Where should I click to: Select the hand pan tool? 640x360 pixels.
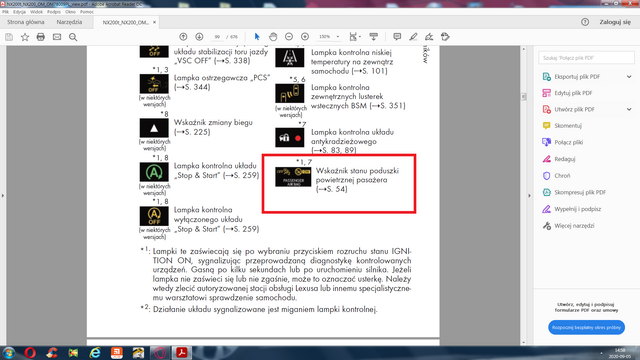273,37
